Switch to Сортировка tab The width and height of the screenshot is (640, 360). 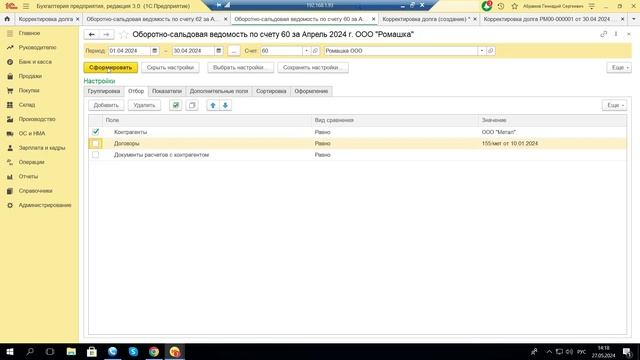(271, 91)
